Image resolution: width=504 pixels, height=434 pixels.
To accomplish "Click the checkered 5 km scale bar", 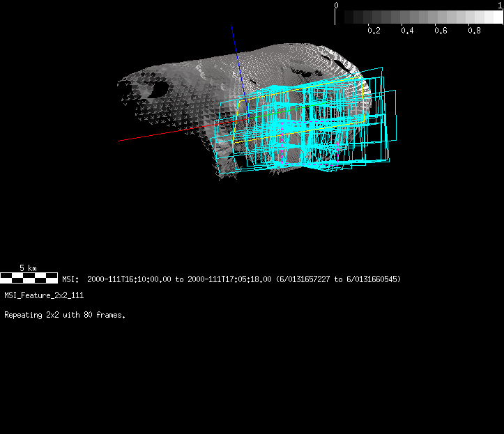I will tap(29, 278).
